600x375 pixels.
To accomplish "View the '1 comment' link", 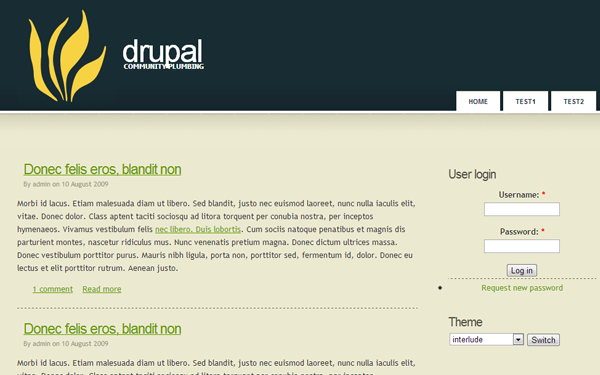I will coord(52,289).
